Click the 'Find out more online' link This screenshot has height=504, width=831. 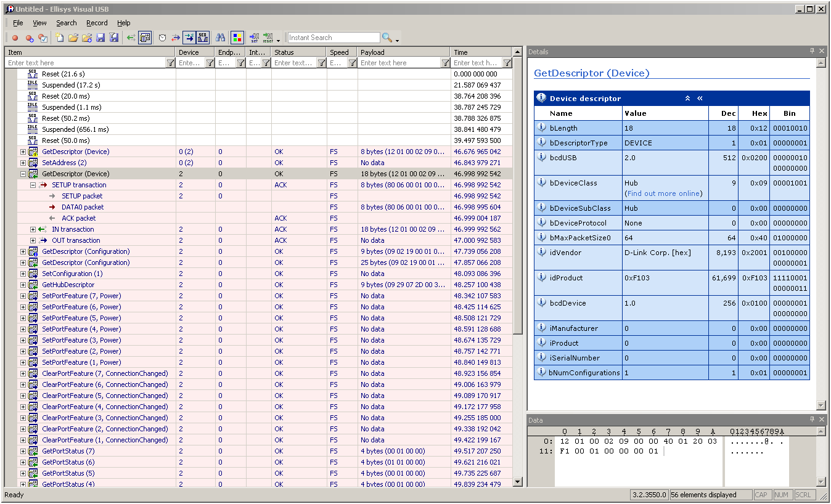point(664,193)
